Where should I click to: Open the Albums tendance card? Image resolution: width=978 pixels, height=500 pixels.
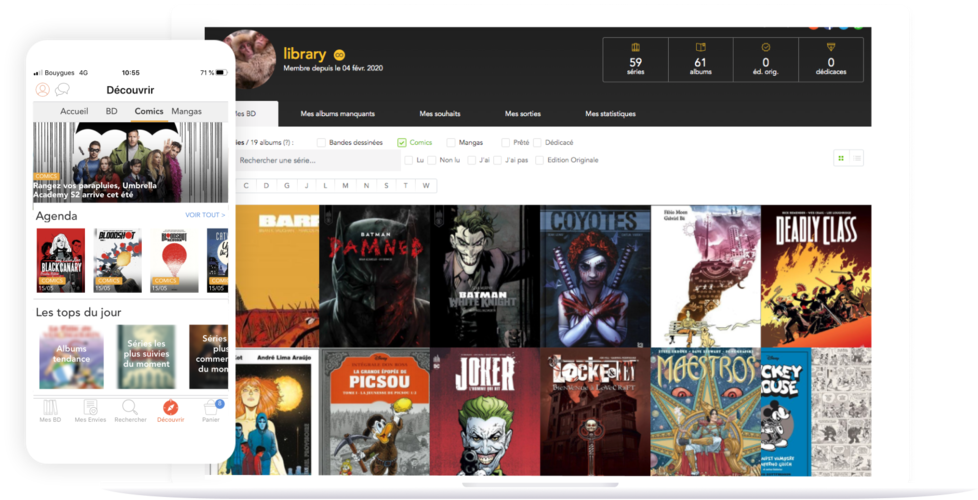[71, 356]
